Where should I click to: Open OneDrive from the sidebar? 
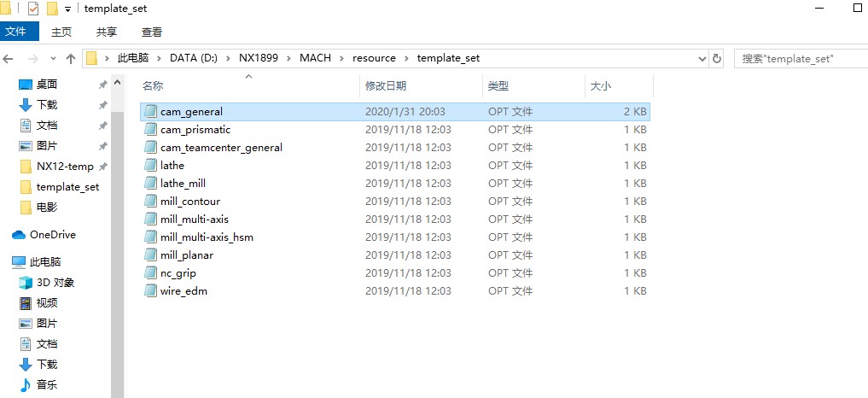(x=52, y=235)
